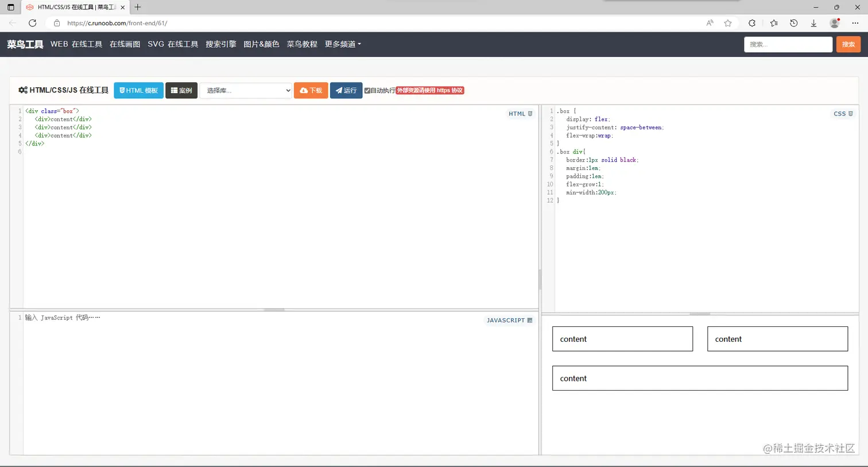The width and height of the screenshot is (868, 467).
Task: Open the 案例 examples button
Action: [x=181, y=90]
